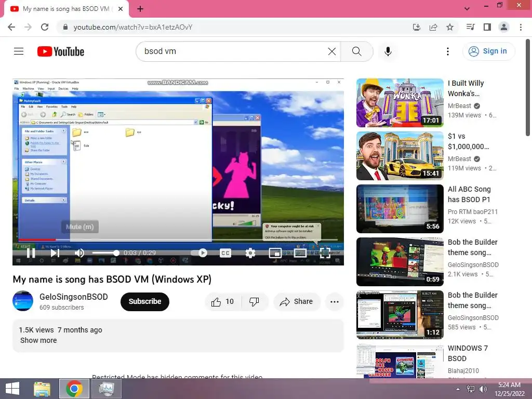Open a new browser tab

click(x=140, y=9)
